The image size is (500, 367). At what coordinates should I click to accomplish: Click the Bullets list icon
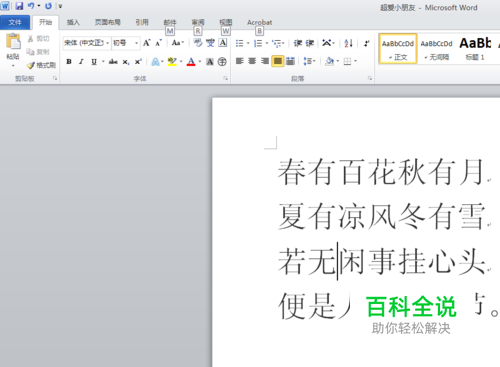coord(239,43)
